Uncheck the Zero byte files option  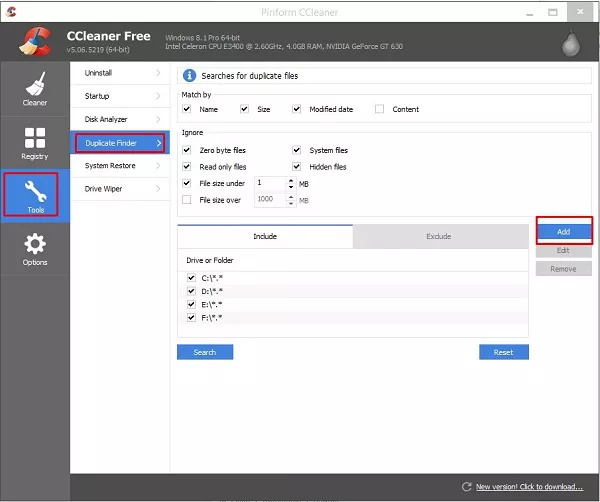[x=188, y=150]
